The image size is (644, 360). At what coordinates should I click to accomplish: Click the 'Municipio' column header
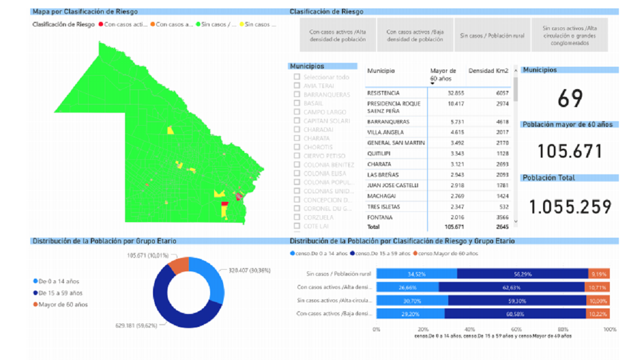click(381, 71)
